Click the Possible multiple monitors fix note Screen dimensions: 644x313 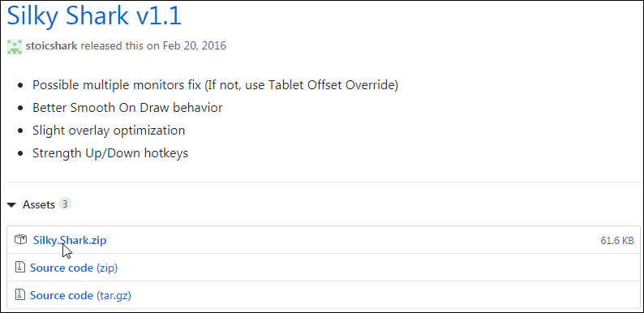click(x=215, y=85)
